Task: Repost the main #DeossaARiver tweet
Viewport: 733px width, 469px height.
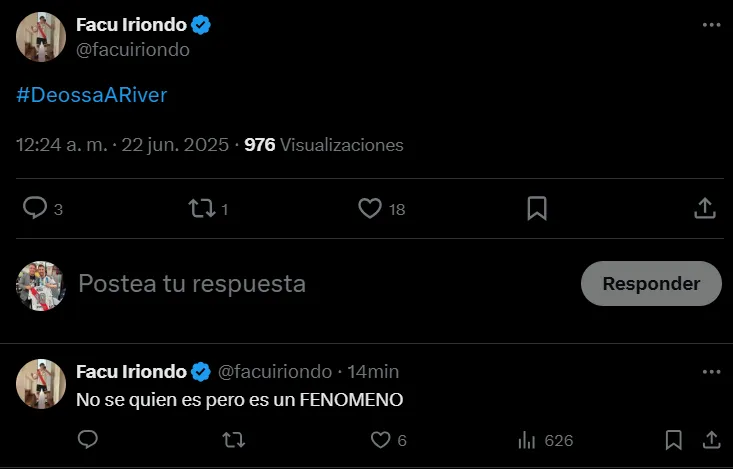Action: point(203,208)
